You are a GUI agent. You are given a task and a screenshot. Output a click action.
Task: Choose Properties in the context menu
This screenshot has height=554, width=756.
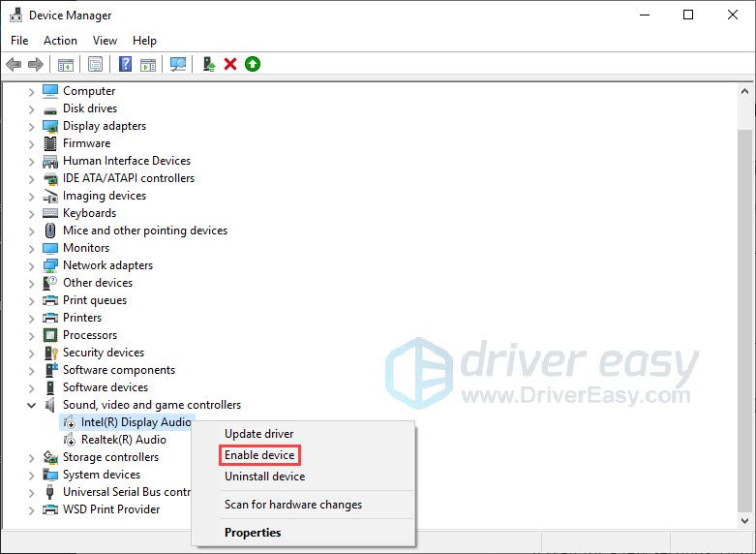253,533
